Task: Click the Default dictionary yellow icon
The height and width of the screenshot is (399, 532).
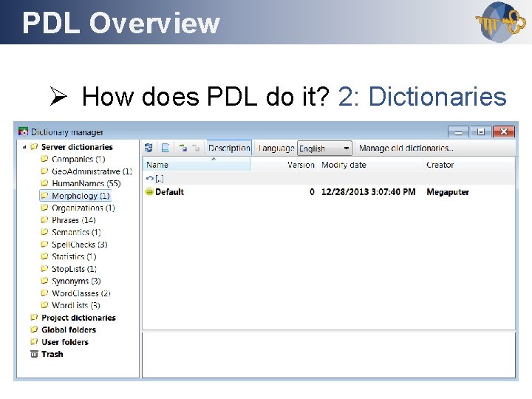Action: click(x=149, y=191)
